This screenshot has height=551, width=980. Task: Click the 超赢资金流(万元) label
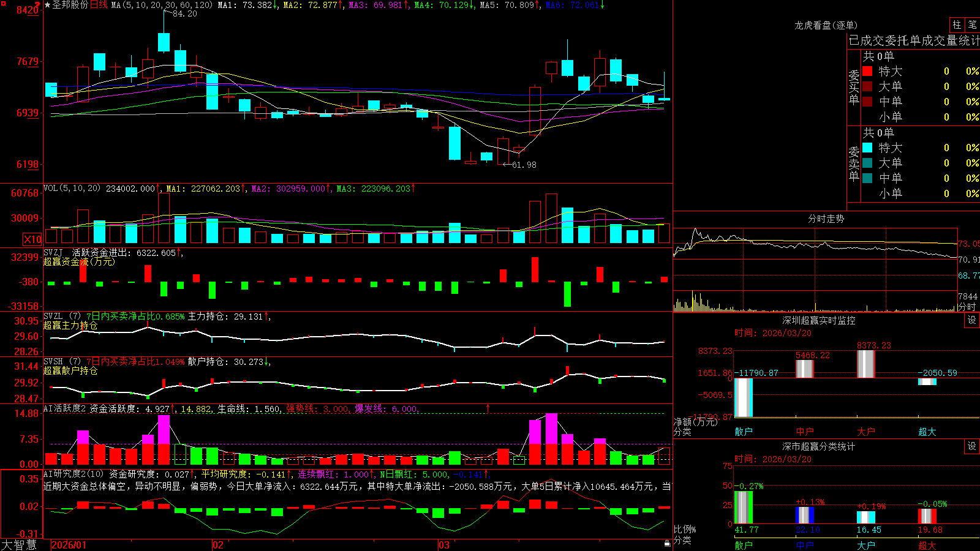click(79, 261)
